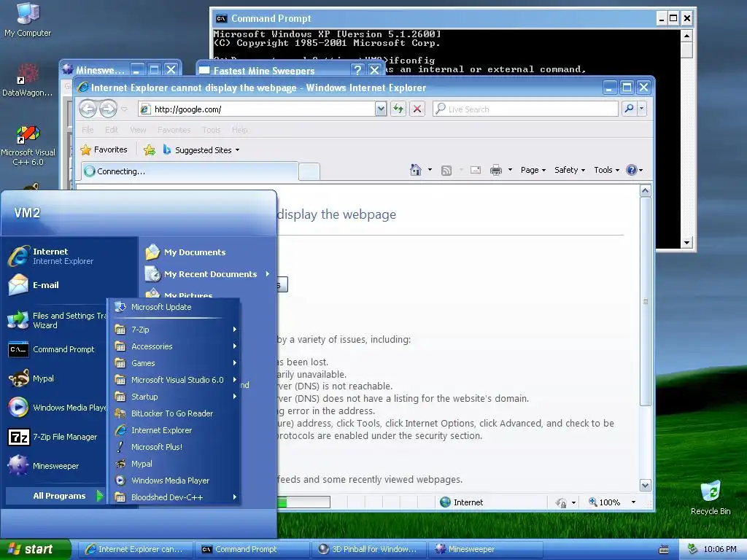Click the Live Search magnifier button
Screen dimensions: 747x560
[x=630, y=109]
